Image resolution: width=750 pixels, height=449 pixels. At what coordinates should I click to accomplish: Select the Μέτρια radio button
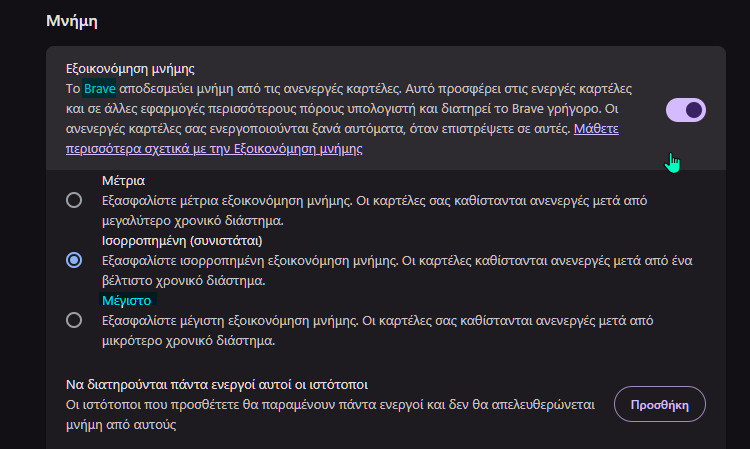(74, 200)
